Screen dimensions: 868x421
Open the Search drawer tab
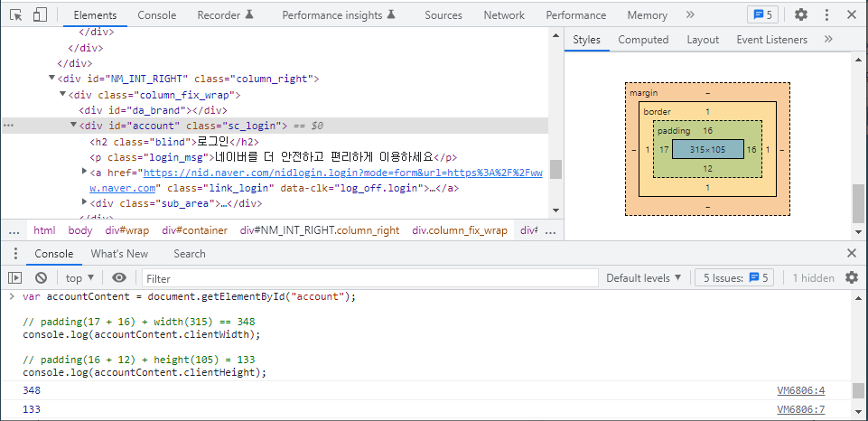(190, 254)
